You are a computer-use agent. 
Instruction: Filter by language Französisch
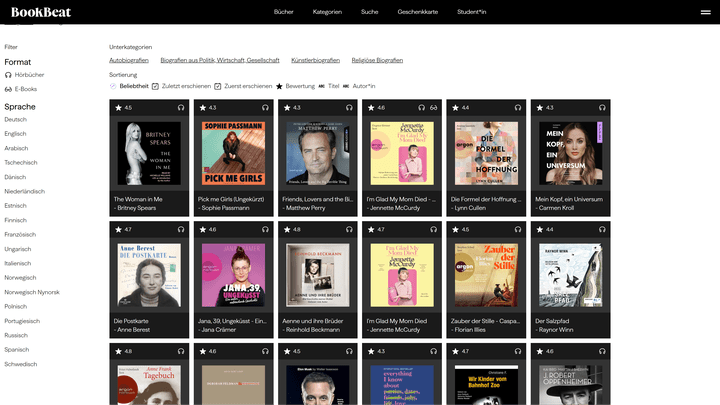pyautogui.click(x=19, y=234)
